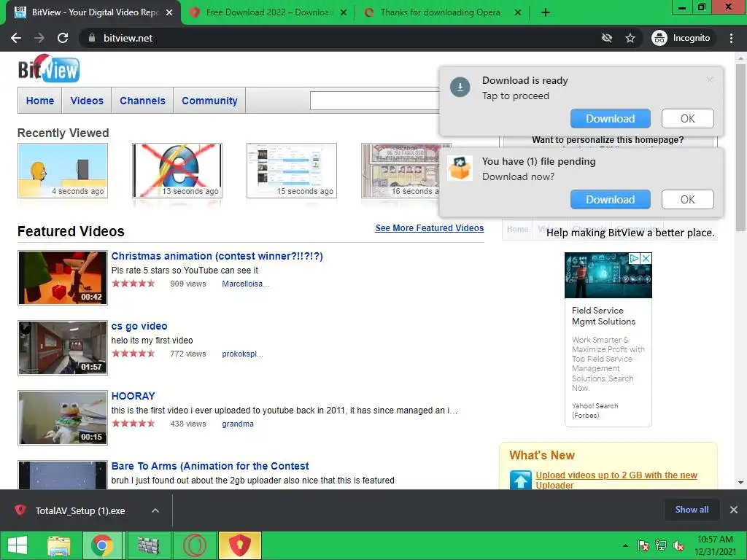The height and width of the screenshot is (560, 747).
Task: Click the page vertical scrollbar down arrow
Action: pos(740,483)
